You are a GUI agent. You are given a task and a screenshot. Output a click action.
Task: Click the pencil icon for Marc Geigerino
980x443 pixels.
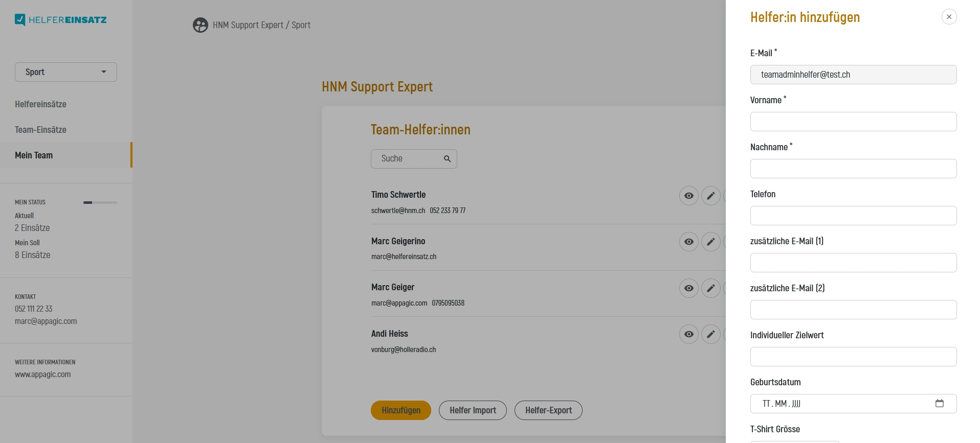coord(710,242)
